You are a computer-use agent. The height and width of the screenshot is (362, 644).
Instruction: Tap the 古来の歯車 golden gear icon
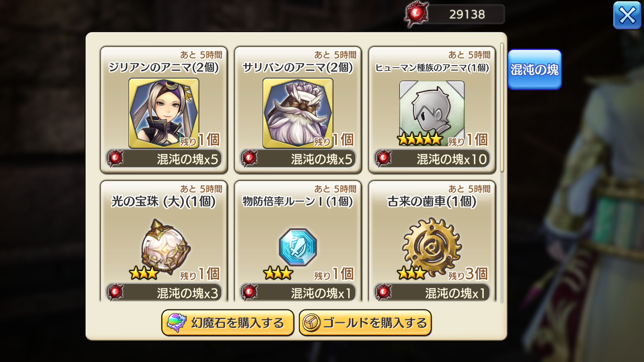pyautogui.click(x=432, y=246)
